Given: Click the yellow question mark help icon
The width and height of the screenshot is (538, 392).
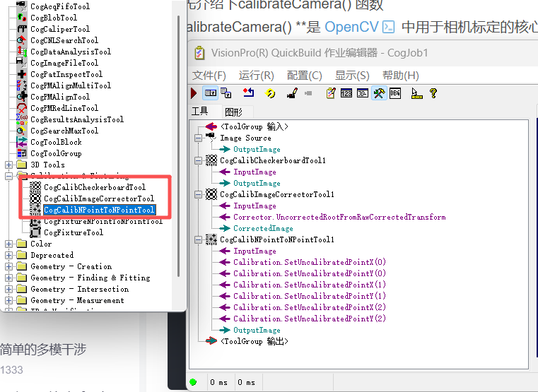Looking at the screenshot, I should pyautogui.click(x=433, y=93).
